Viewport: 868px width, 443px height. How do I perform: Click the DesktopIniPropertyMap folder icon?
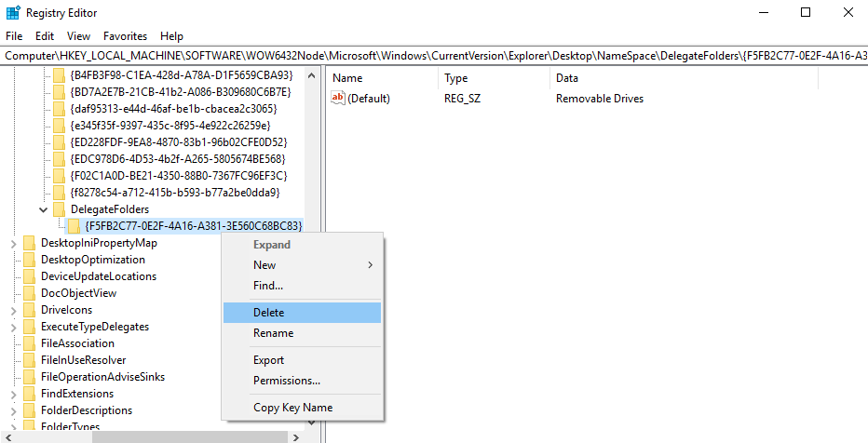tap(30, 243)
